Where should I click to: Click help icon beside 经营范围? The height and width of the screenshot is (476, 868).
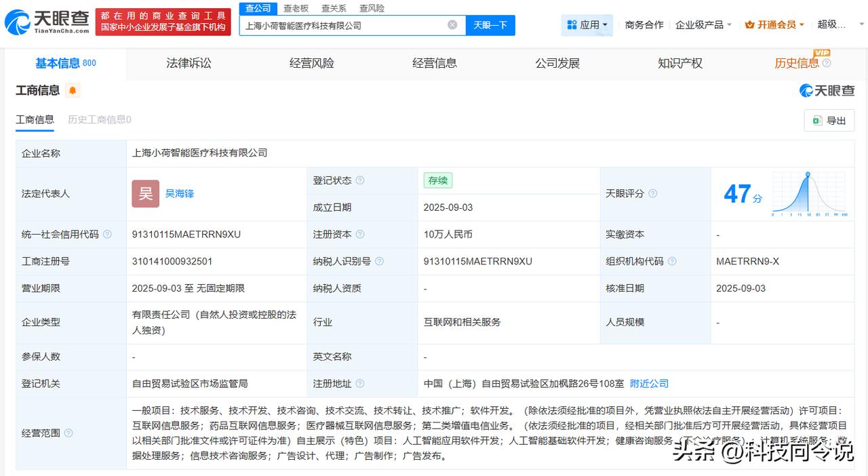coord(68,433)
